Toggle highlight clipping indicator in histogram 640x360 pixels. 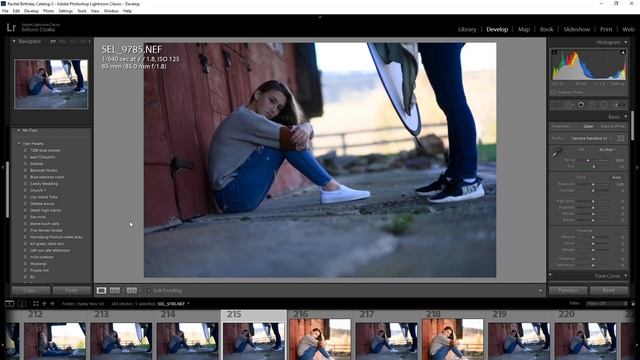click(x=623, y=52)
